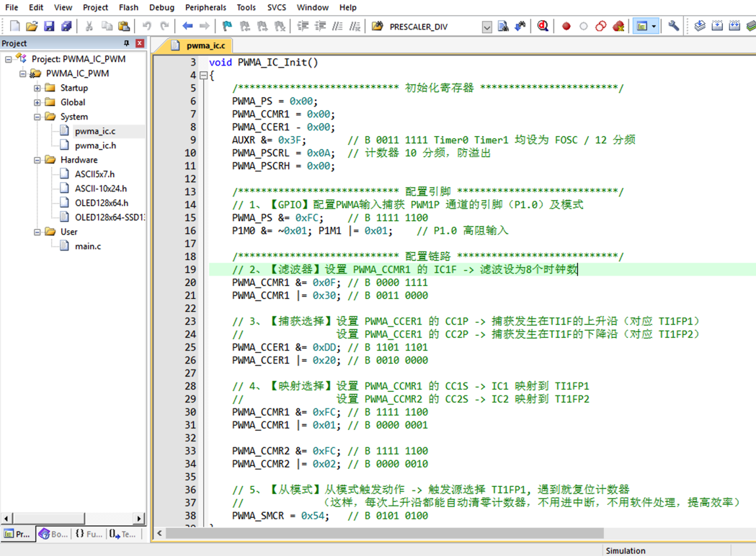Insert a bookmark using the flag icon
This screenshot has width=756, height=556.
click(x=227, y=26)
